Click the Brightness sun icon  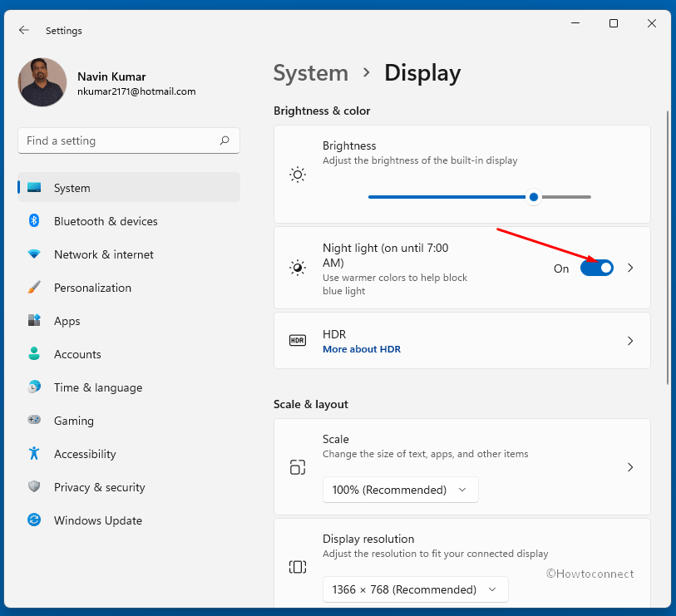click(x=298, y=175)
